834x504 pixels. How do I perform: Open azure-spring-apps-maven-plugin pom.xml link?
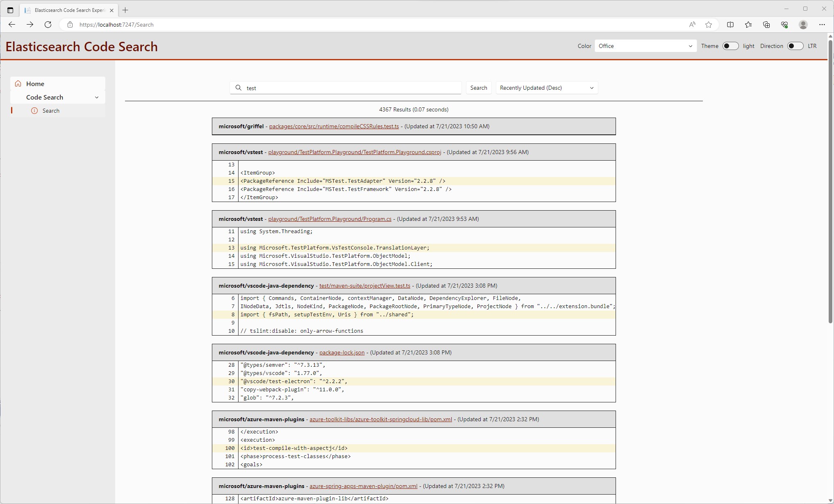point(363,486)
